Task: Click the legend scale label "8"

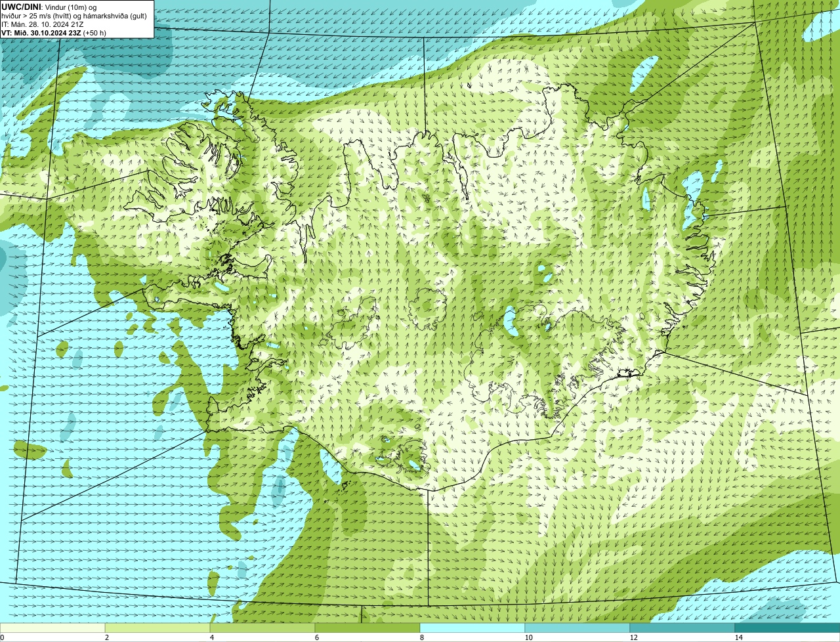Action: [x=421, y=637]
